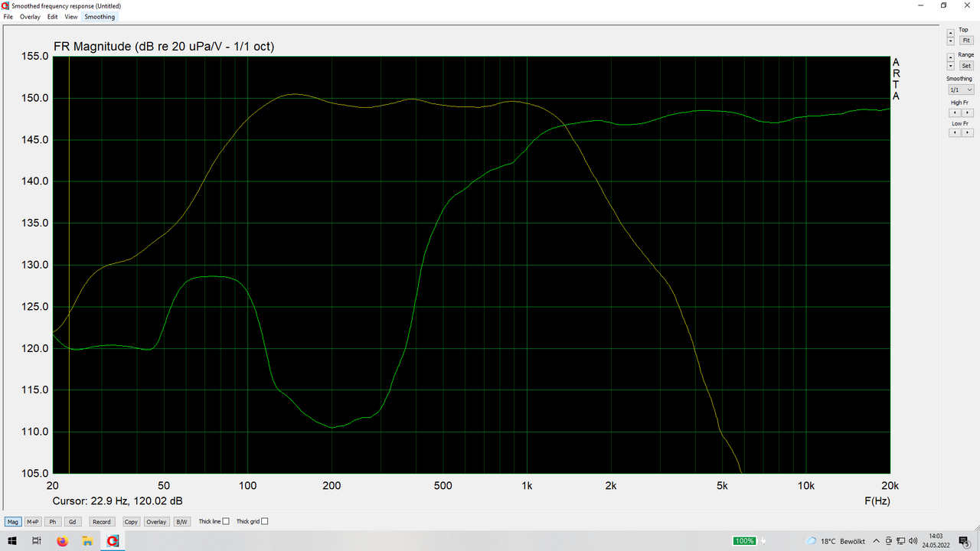Screen dimensions: 980x551
Task: Shift Low Fr limit left
Action: coord(955,133)
